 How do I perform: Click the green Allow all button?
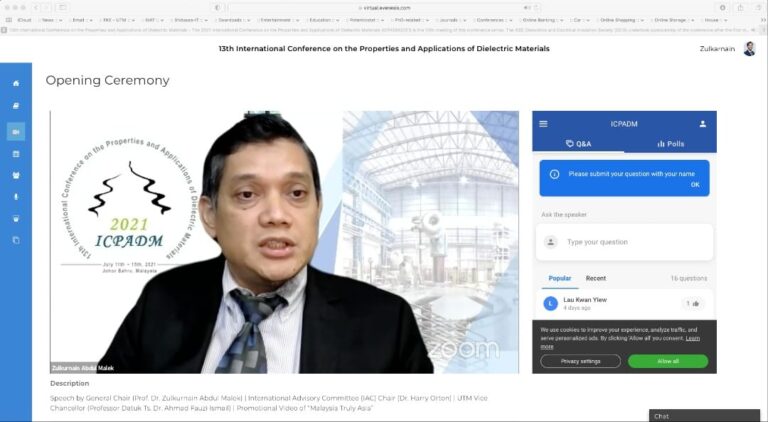668,361
